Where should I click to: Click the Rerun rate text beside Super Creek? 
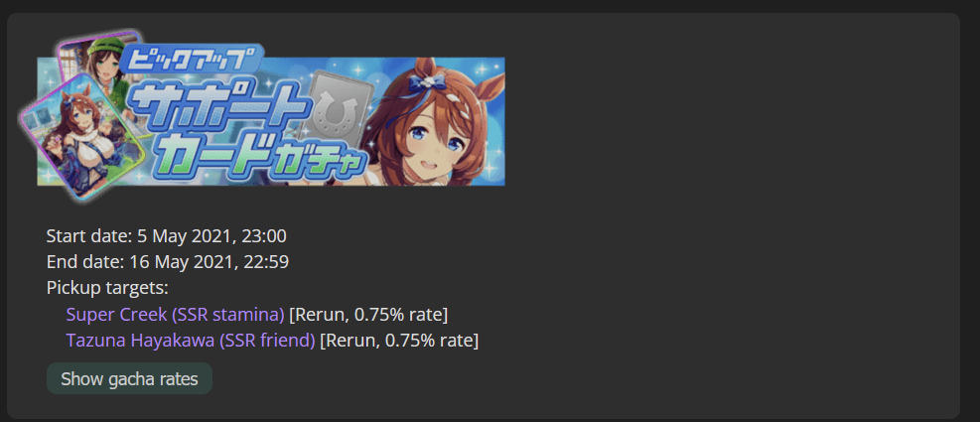click(x=368, y=315)
